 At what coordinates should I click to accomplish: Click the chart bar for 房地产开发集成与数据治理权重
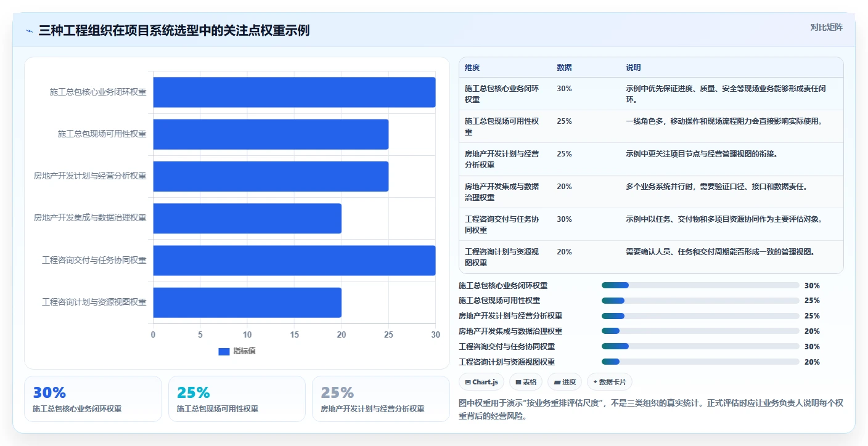pos(247,218)
